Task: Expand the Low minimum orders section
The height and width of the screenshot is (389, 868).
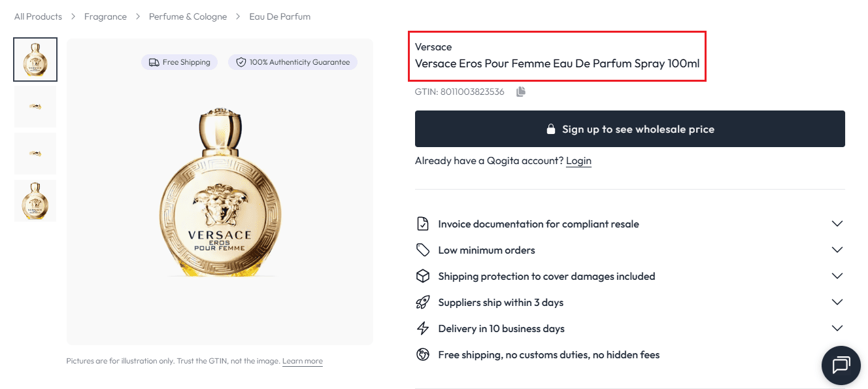Action: pos(837,250)
